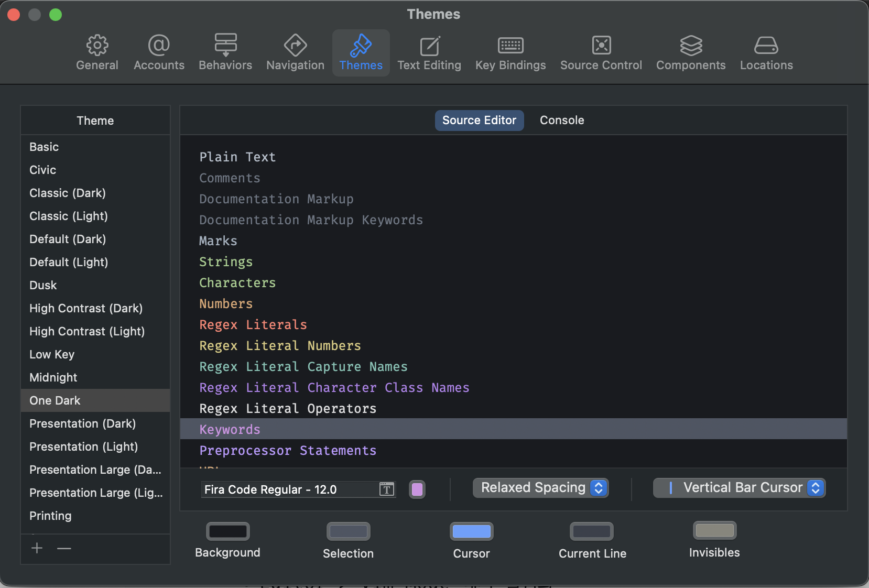Select the Preprocessor Statements row
The width and height of the screenshot is (869, 588).
[514, 450]
